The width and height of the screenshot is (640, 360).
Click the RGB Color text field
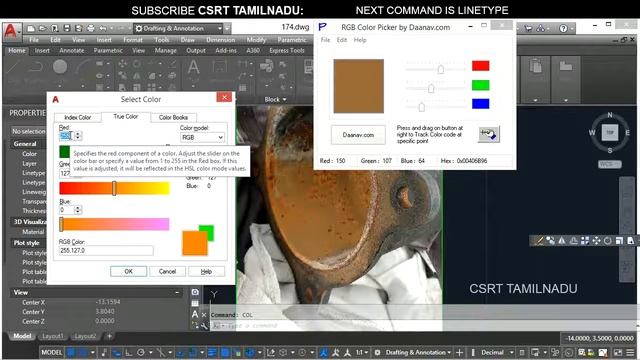pos(106,251)
